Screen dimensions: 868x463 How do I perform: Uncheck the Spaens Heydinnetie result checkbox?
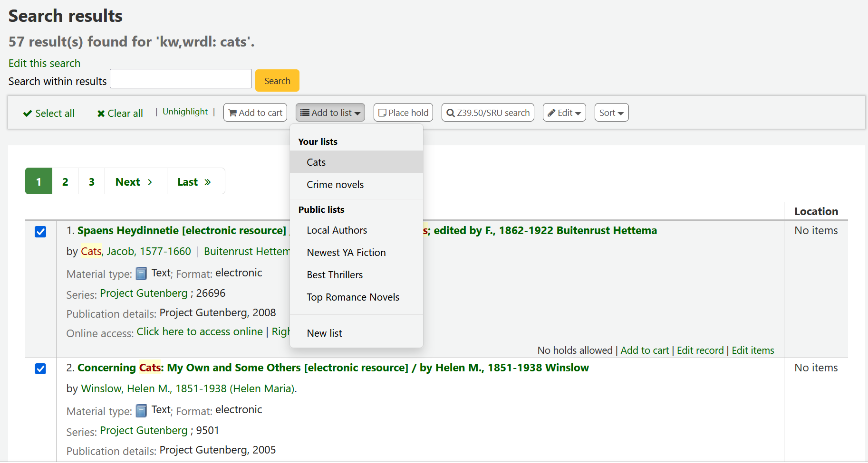click(x=40, y=232)
